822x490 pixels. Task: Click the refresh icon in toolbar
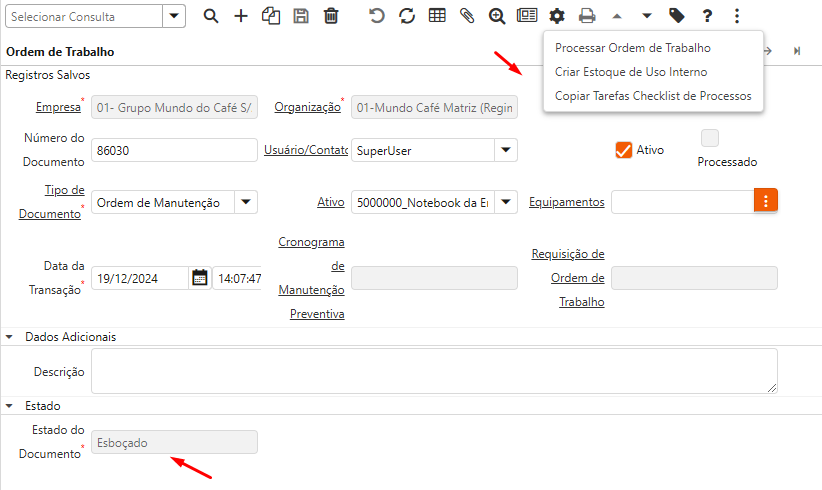click(407, 16)
